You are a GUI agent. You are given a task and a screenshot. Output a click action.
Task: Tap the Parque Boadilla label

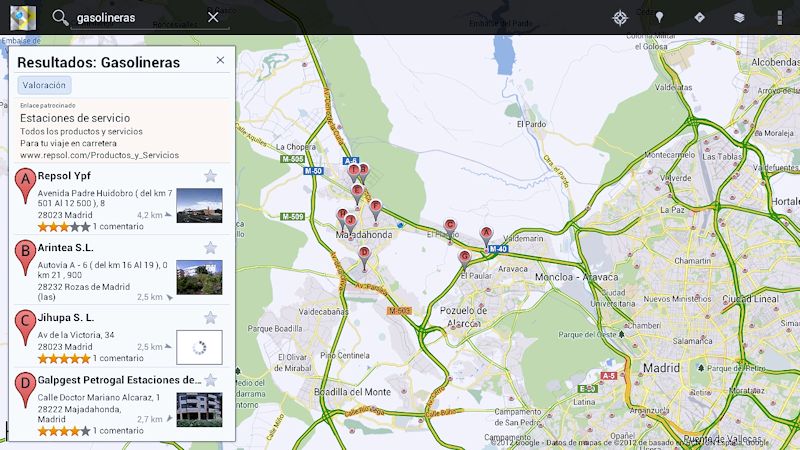[x=275, y=329]
